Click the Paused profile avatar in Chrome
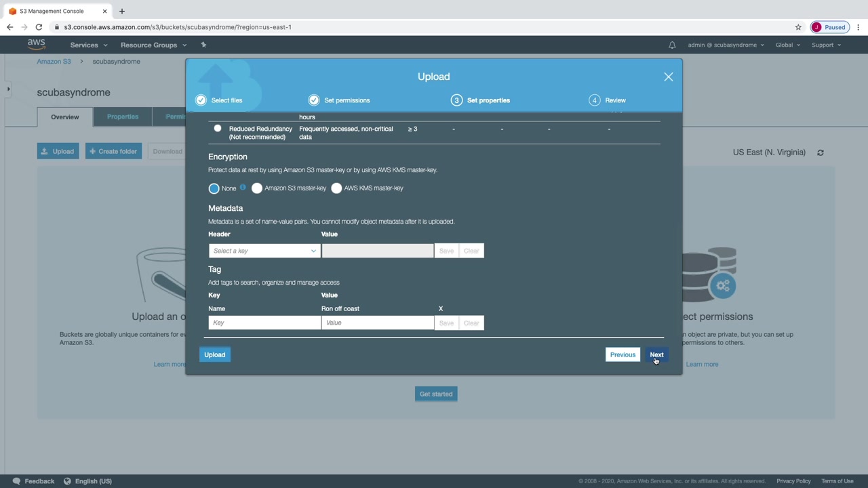 pos(829,27)
